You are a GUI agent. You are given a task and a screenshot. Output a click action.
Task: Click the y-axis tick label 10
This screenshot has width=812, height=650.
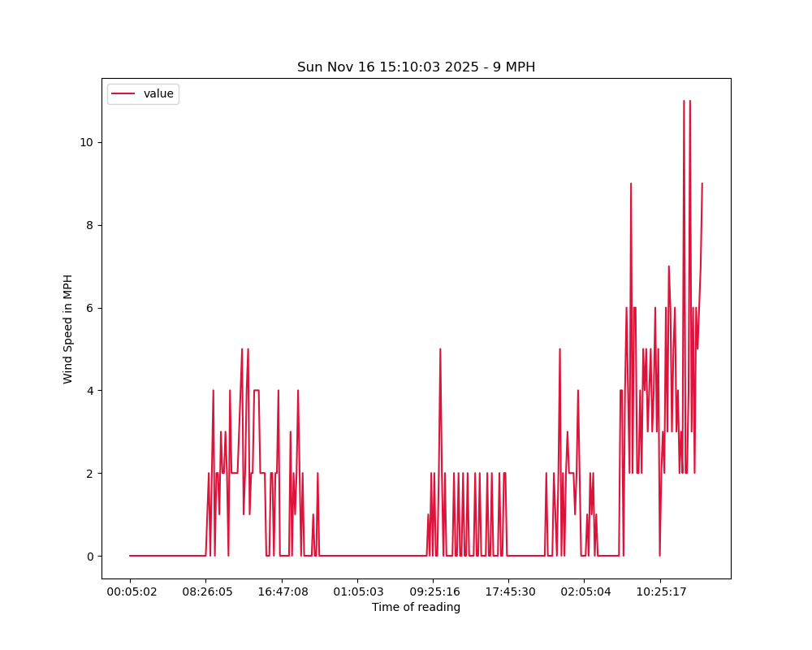pos(86,142)
